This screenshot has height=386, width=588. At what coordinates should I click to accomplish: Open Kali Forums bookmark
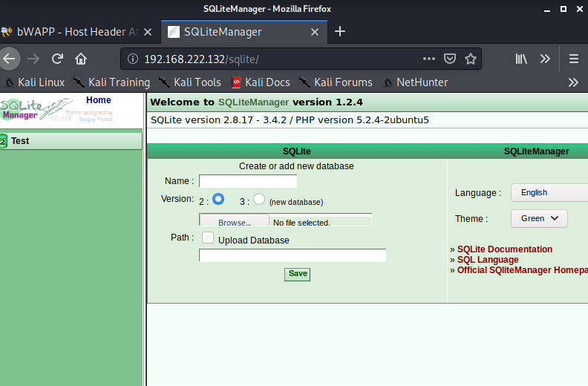336,82
